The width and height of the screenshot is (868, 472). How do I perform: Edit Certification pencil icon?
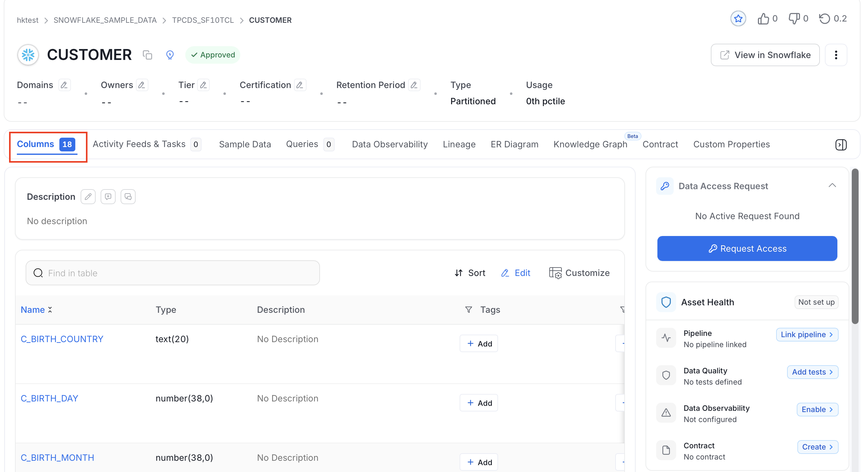point(300,85)
